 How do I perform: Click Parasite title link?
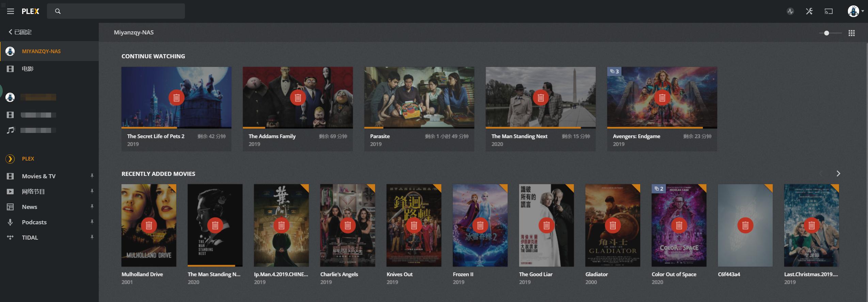tap(380, 136)
